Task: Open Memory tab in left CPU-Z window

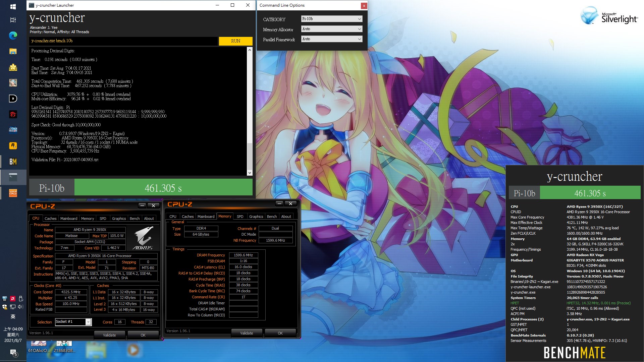Action: [x=88, y=219]
